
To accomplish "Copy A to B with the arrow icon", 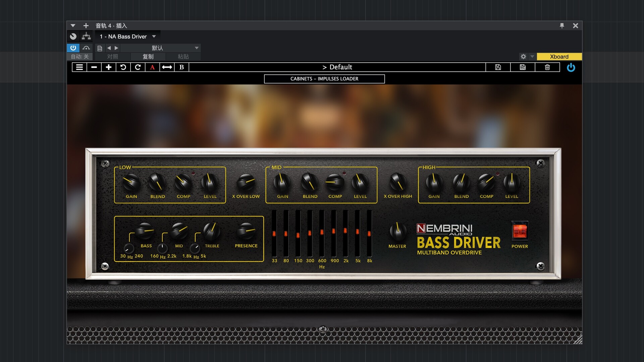I will coord(167,67).
